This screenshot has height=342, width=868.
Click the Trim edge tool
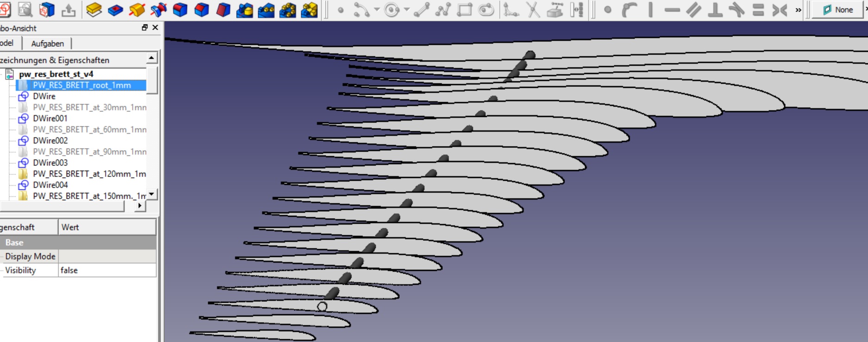(533, 10)
